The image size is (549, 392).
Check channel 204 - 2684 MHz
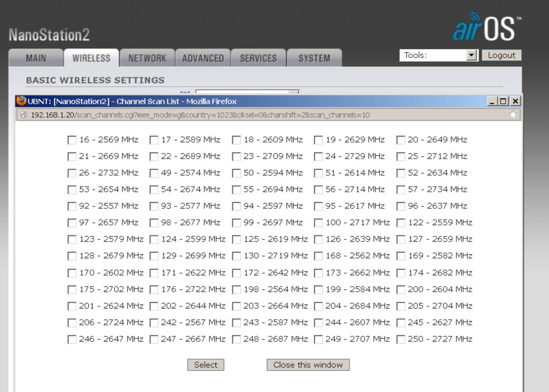(x=318, y=306)
